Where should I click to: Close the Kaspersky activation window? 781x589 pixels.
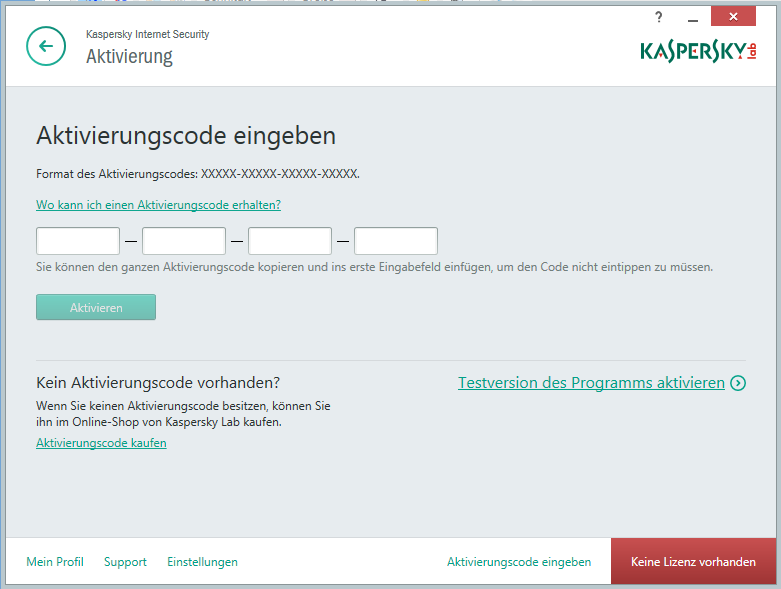[x=733, y=16]
